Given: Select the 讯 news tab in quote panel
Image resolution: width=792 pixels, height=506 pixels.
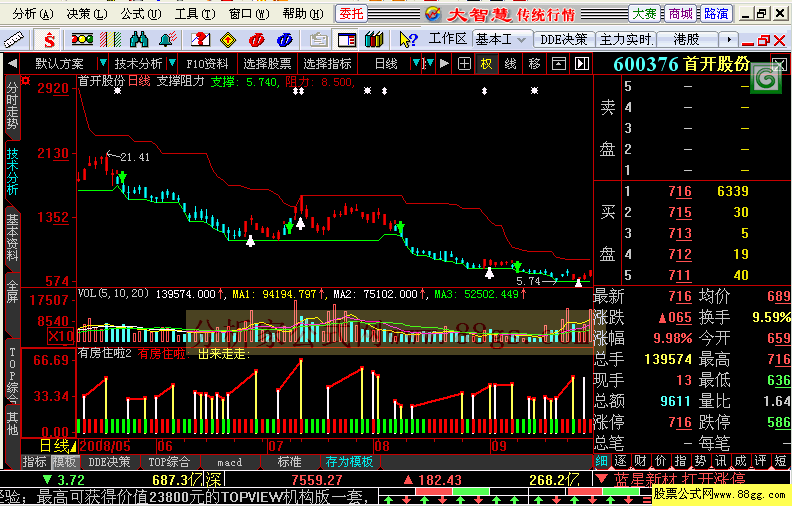Looking at the screenshot, I should (720, 461).
